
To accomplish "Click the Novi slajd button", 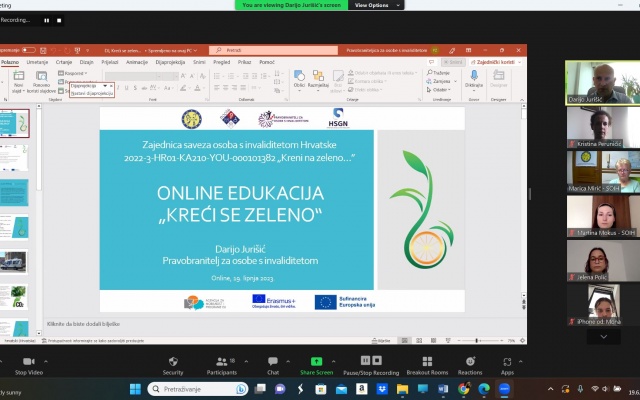I will pyautogui.click(x=18, y=82).
